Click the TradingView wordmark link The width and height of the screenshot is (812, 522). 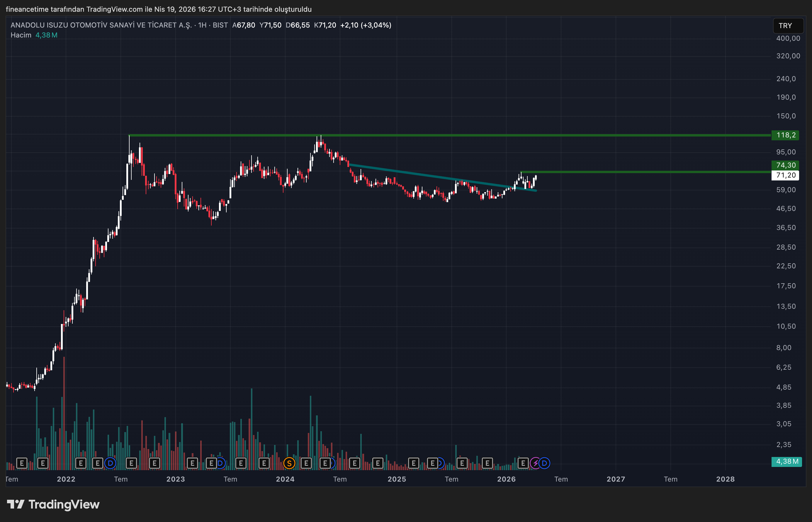(64, 504)
